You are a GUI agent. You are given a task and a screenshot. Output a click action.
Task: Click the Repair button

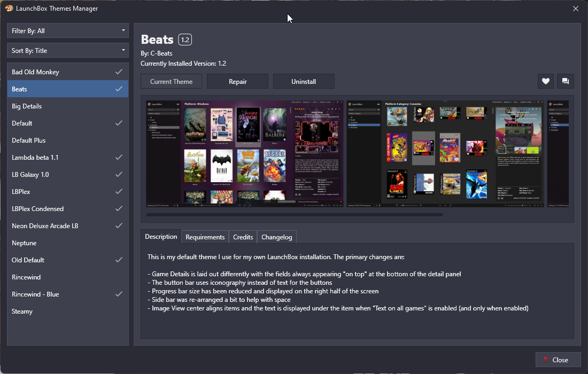[238, 81]
